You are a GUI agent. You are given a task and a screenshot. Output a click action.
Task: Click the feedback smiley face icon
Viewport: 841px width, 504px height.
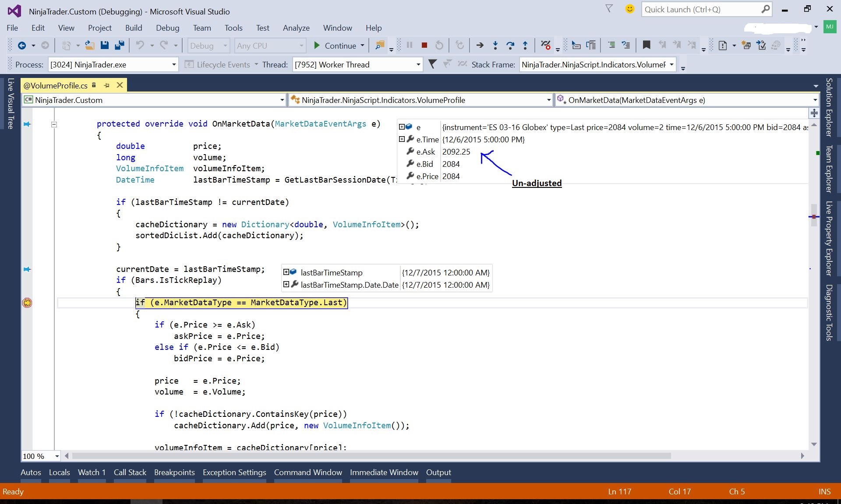tap(629, 9)
